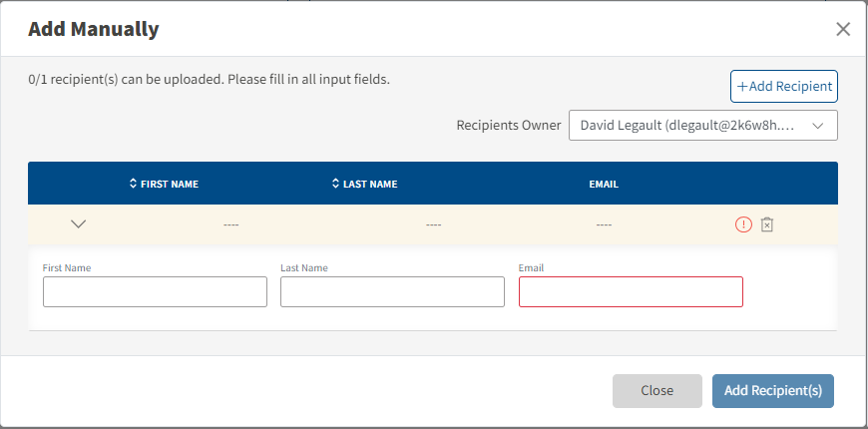868x429 pixels.
Task: Click the EMAIL column header
Action: coord(604,184)
